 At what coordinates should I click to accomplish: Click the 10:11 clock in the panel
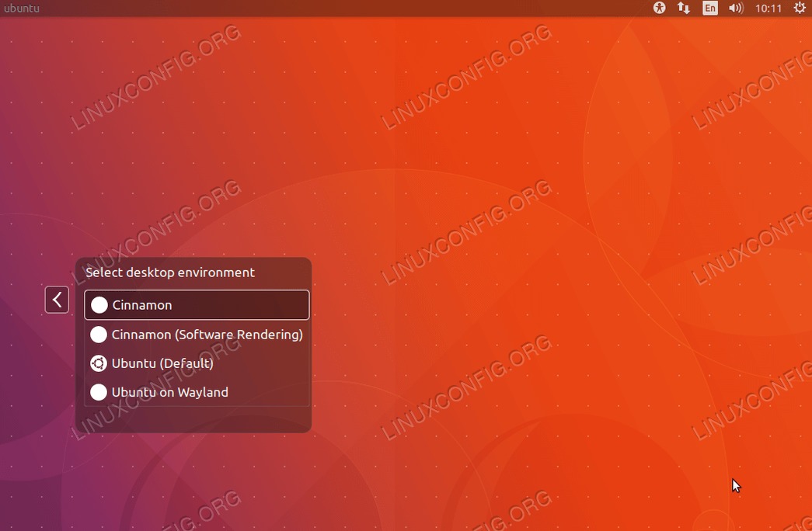pos(768,9)
